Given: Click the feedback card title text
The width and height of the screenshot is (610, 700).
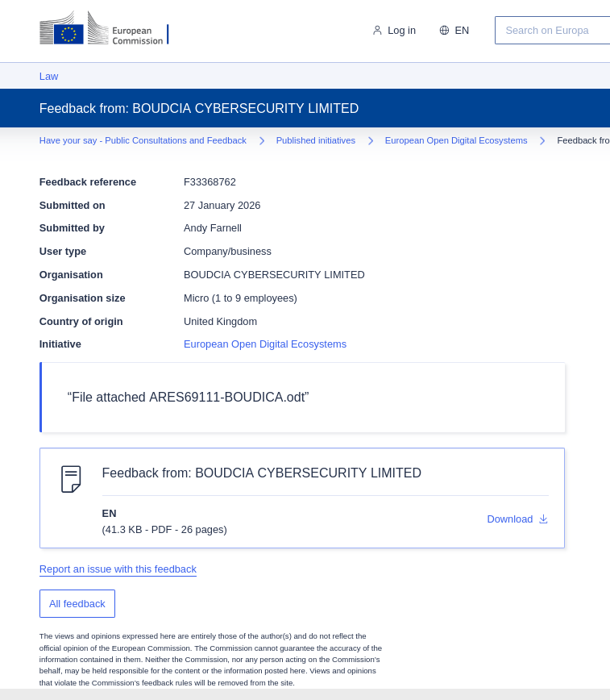Looking at the screenshot, I should point(262,473).
